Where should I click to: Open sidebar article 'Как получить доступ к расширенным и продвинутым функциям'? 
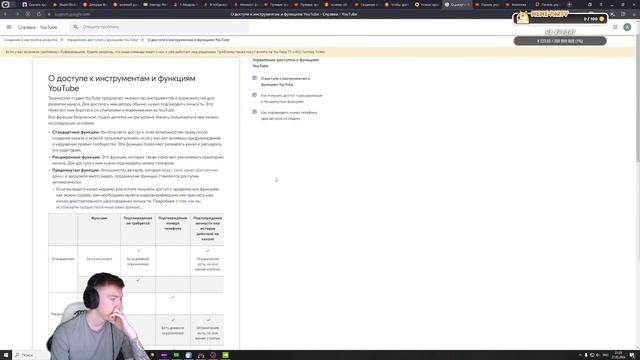(291, 98)
